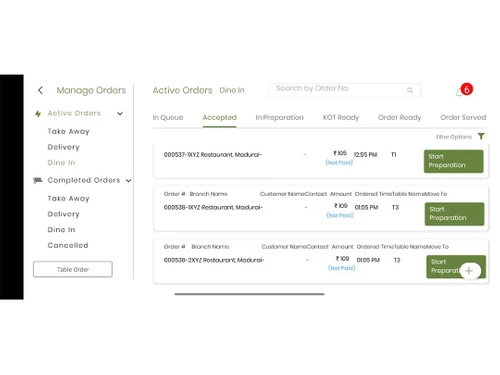
Task: Click Not Paid link for order 000537-1
Action: coord(339,162)
